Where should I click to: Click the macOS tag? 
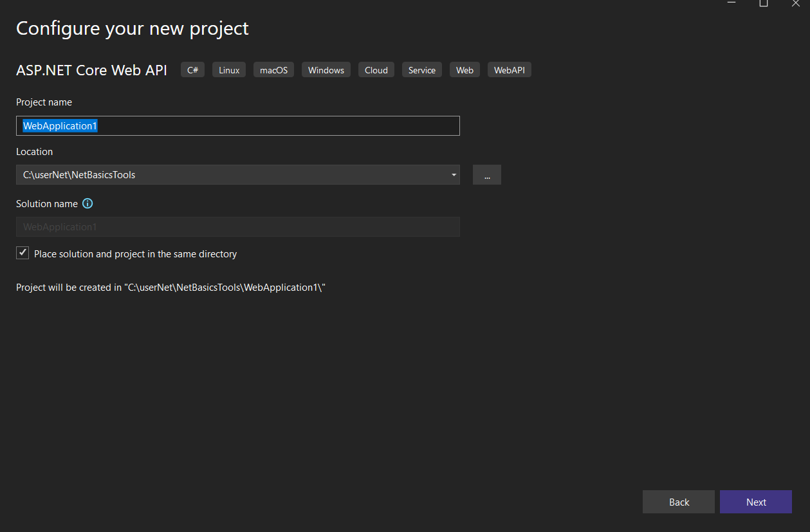click(x=273, y=70)
